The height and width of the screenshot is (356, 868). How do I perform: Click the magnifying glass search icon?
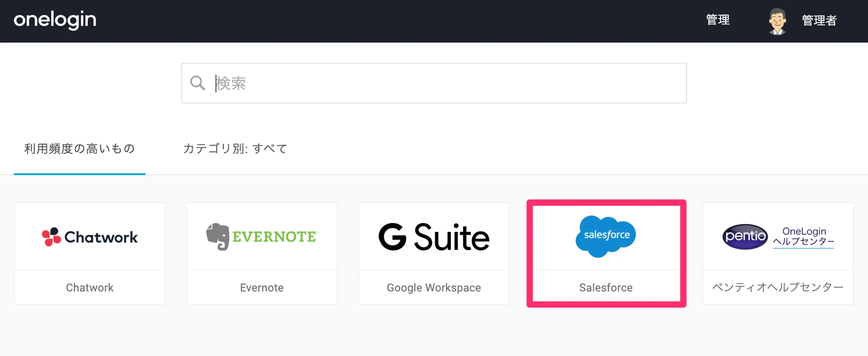coord(197,83)
